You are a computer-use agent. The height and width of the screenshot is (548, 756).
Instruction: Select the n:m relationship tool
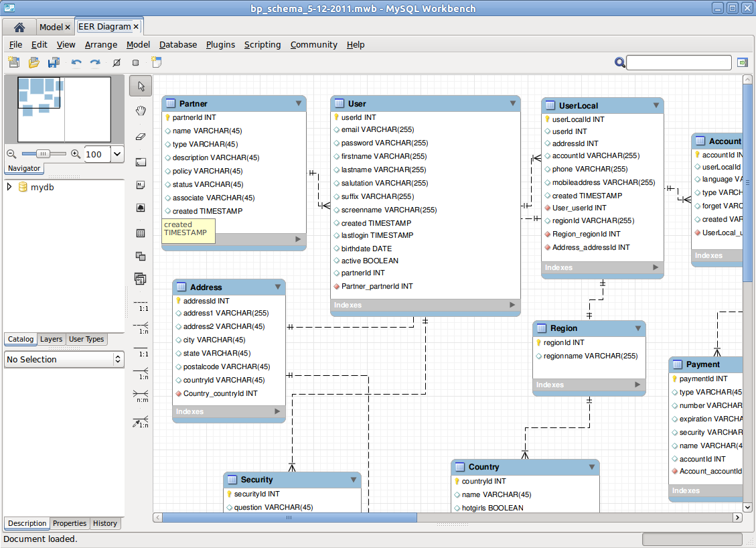pos(141,396)
